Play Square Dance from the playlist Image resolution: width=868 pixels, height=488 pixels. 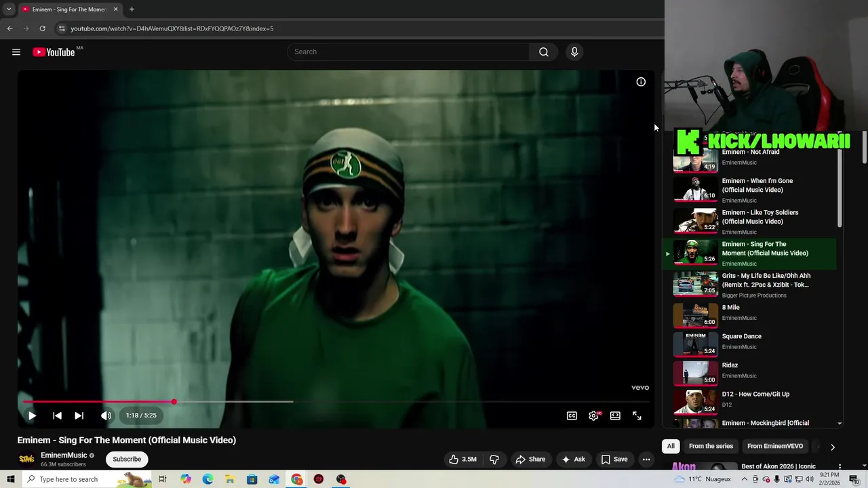tap(749, 343)
